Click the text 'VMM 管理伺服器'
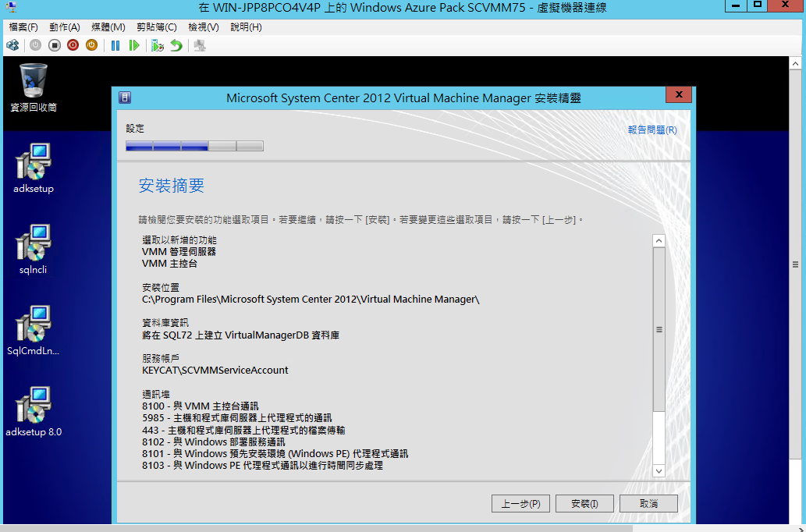This screenshot has height=532, width=806. [x=179, y=252]
